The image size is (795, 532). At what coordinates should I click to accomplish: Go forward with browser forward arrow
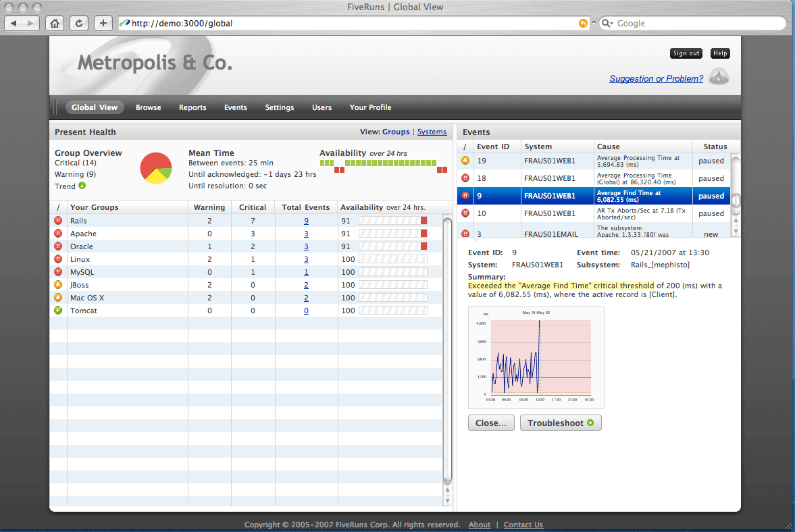(31, 24)
